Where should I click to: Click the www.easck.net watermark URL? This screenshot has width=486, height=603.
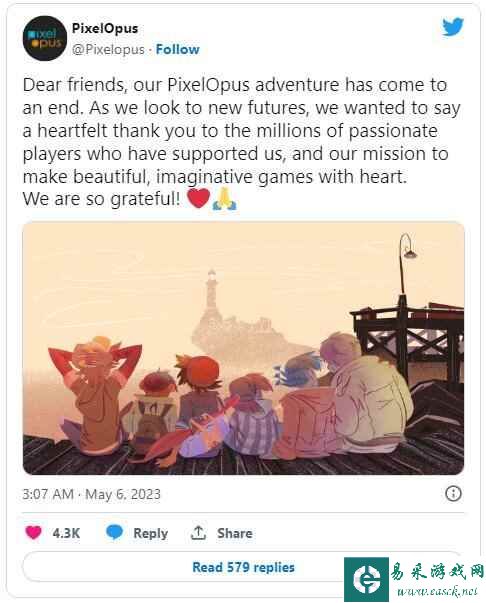coord(437,591)
